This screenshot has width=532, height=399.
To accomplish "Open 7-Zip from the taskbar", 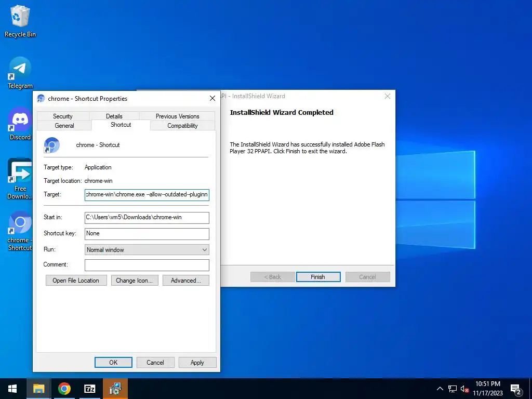I will click(89, 389).
